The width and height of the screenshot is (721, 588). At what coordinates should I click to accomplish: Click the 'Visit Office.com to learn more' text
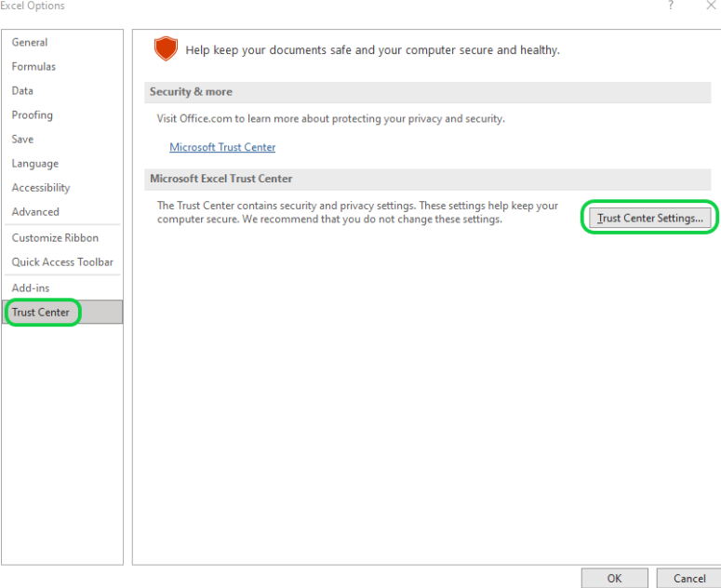click(x=330, y=118)
